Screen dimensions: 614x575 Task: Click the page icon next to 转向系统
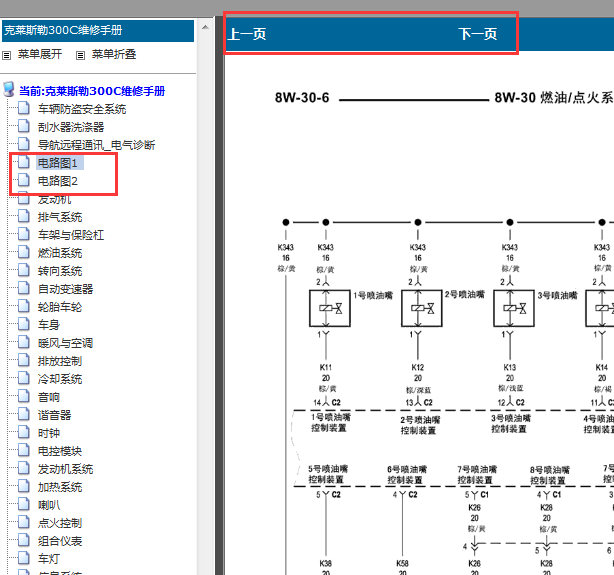click(24, 270)
